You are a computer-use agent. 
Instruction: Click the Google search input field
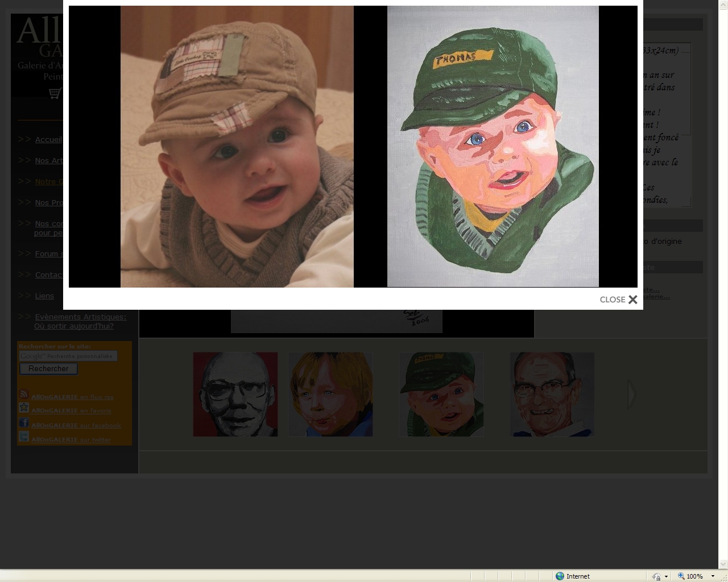coord(68,356)
